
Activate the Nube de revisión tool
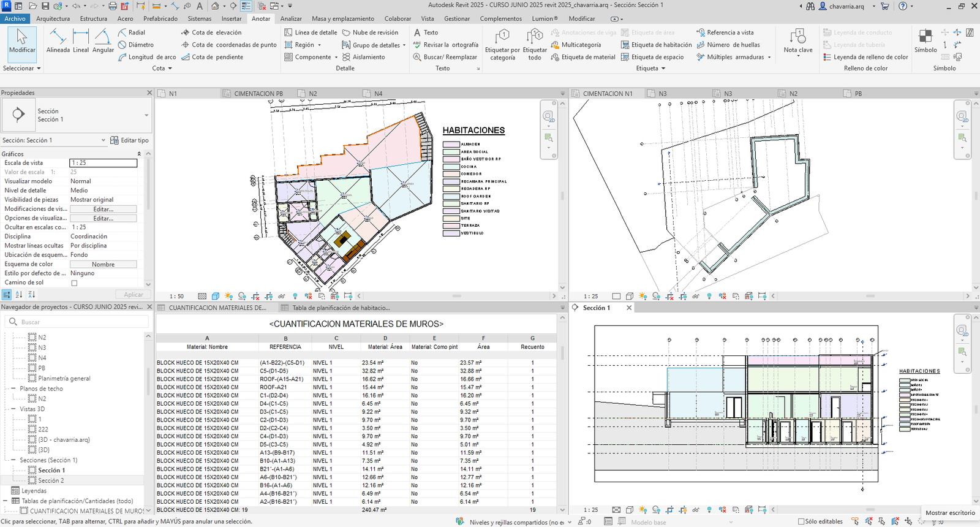370,32
